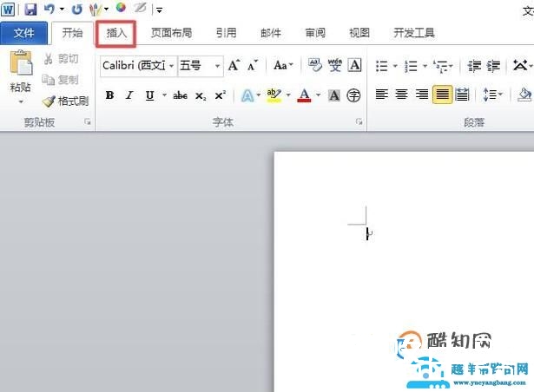This screenshot has height=392, width=534.
Task: Switch to the 审阅 (Review) tab
Action: 315,33
